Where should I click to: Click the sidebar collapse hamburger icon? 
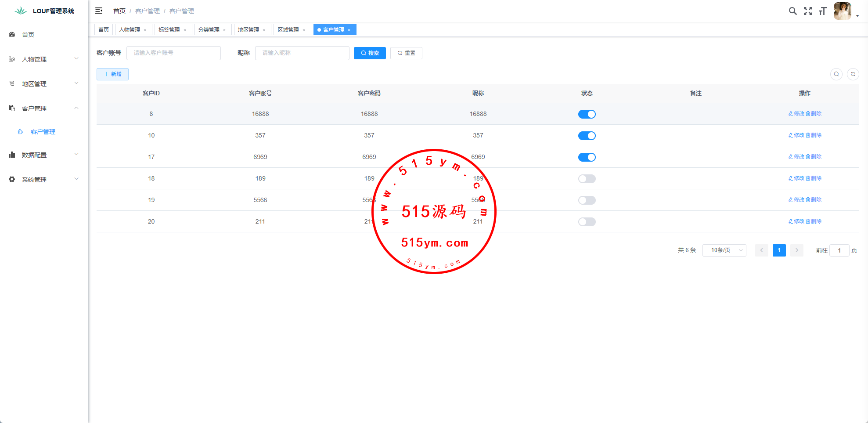[x=99, y=11]
